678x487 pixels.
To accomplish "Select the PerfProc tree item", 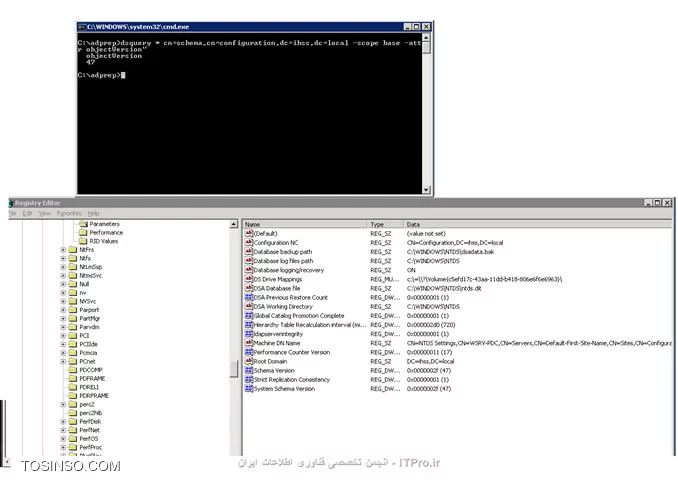I will pyautogui.click(x=91, y=447).
